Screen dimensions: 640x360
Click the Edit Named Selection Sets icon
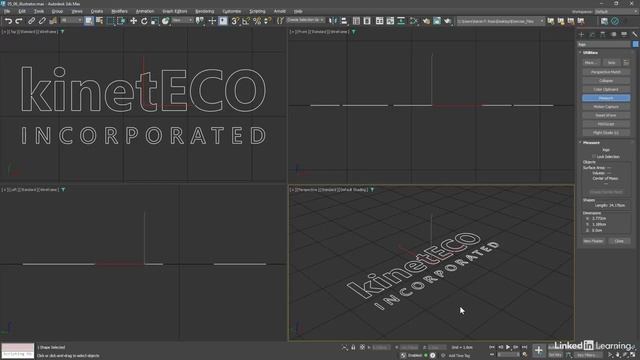coord(280,21)
